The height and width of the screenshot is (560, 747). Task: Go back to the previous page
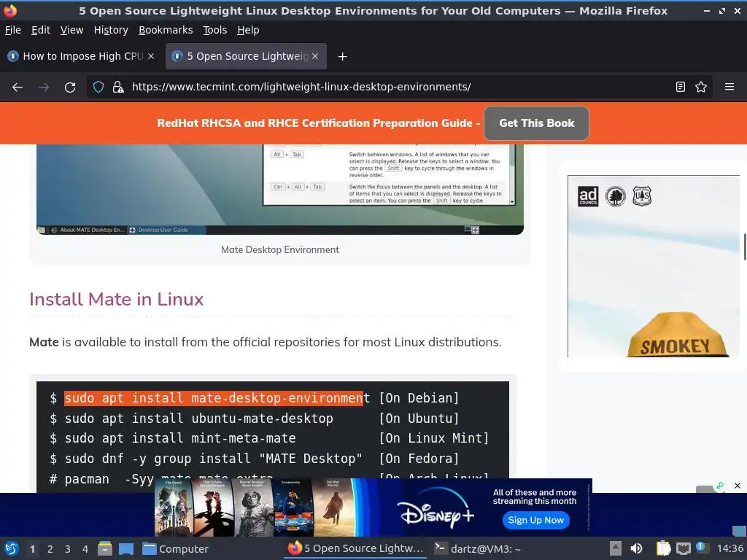18,87
